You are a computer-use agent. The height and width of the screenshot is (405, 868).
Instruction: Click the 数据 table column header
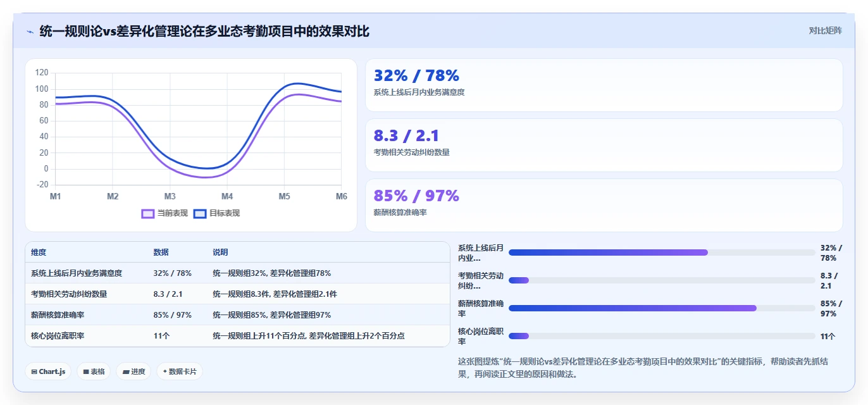click(x=161, y=252)
